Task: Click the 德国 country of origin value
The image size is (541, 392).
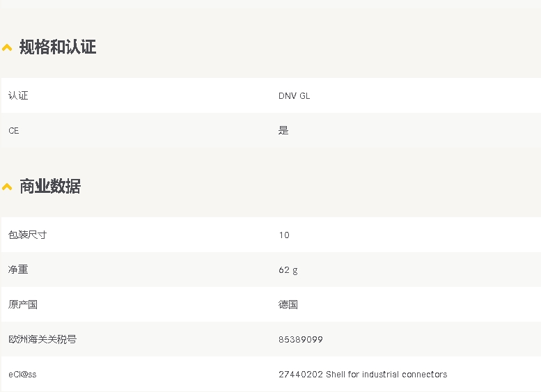Action: [x=288, y=305]
